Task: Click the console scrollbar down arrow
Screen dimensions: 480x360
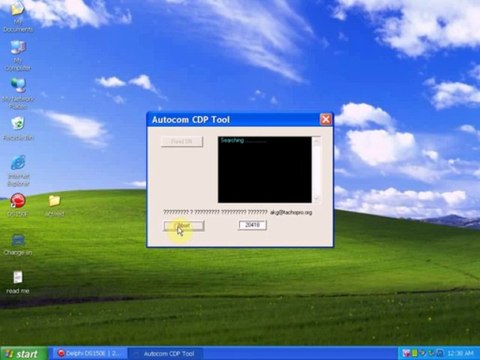Action: tap(316, 198)
